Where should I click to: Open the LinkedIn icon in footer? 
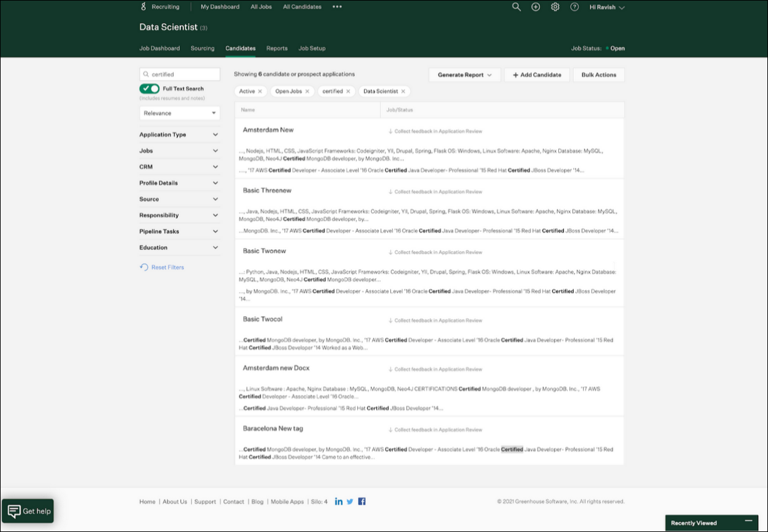[339, 501]
